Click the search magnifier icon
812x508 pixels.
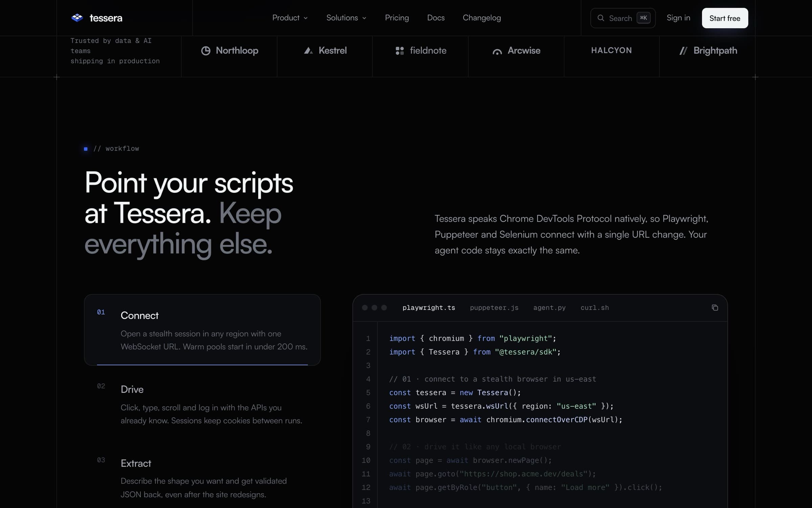601,18
